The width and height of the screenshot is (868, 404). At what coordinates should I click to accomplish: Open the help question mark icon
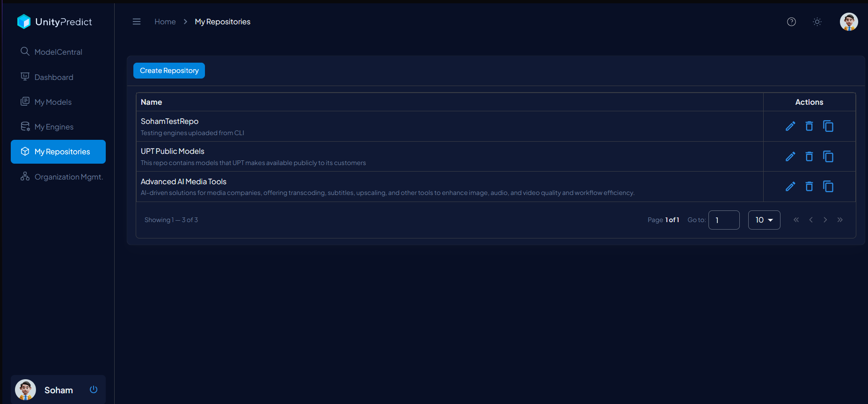click(x=791, y=22)
